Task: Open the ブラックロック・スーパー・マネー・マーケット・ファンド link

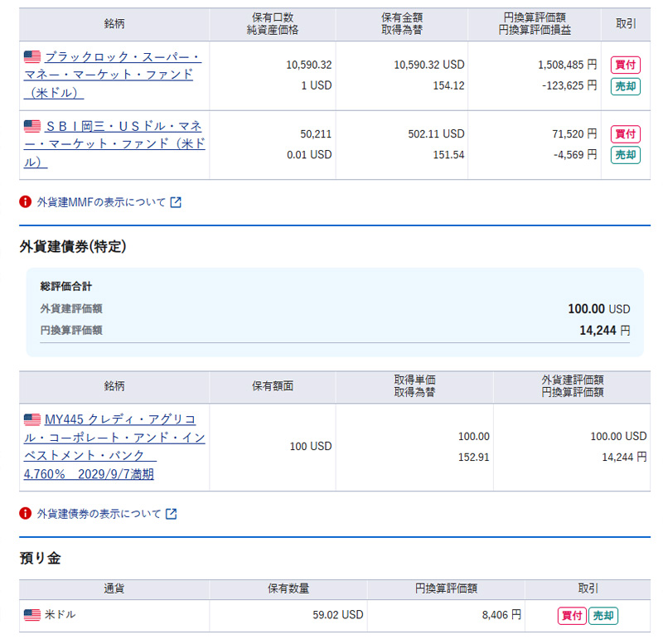Action: tap(113, 75)
